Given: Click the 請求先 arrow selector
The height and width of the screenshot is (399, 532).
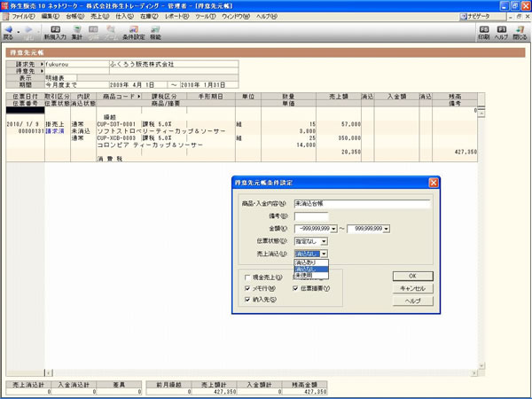Looking at the screenshot, I should [42, 64].
